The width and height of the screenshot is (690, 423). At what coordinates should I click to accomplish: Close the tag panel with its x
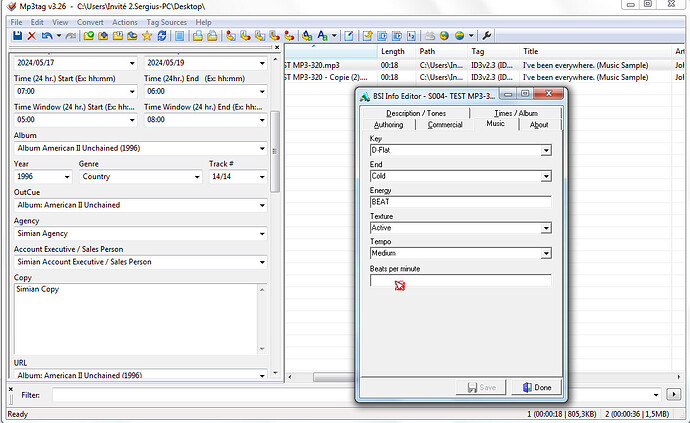click(277, 47)
